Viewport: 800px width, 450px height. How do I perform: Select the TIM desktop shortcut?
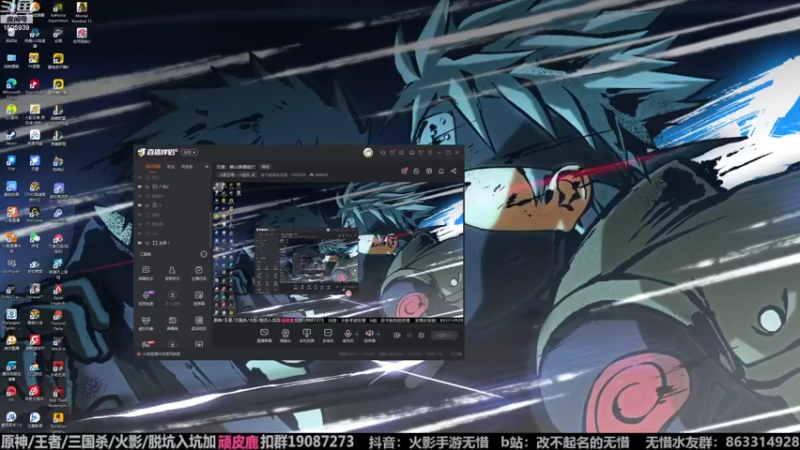pyautogui.click(x=11, y=163)
